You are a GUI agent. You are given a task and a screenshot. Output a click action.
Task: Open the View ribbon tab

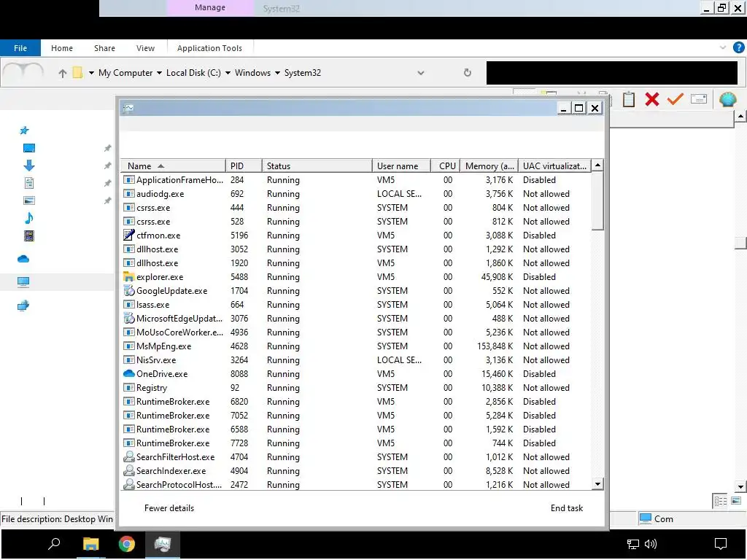point(145,48)
